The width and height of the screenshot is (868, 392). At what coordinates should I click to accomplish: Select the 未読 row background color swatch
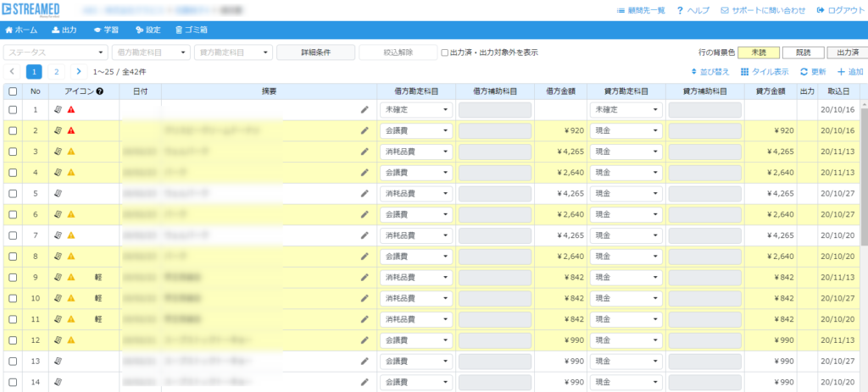point(759,52)
